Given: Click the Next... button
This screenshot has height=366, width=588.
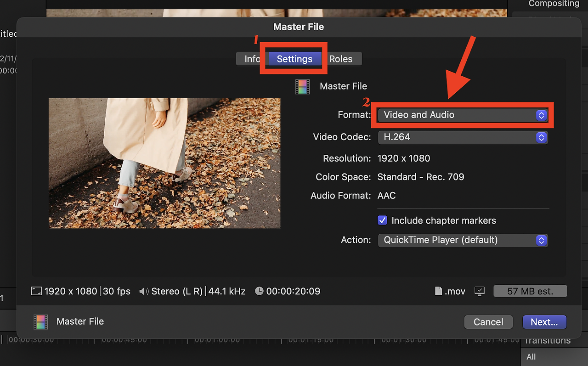Looking at the screenshot, I should (x=544, y=322).
